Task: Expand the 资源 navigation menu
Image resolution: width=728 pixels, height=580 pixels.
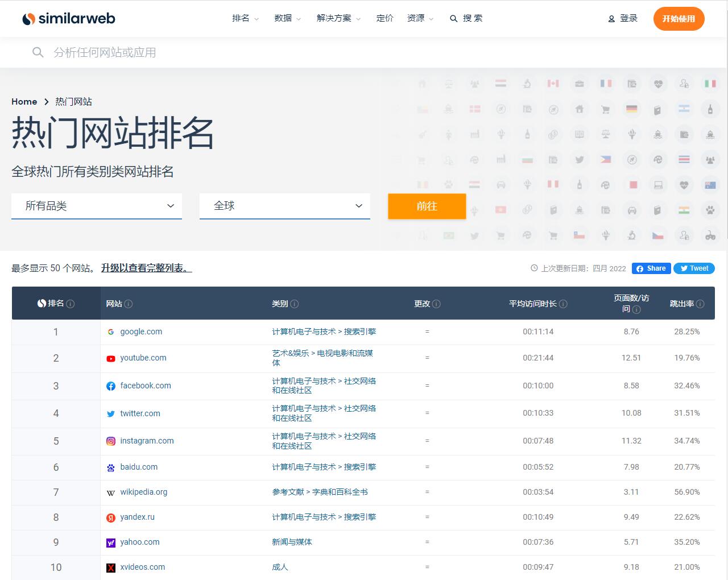Action: click(x=420, y=18)
